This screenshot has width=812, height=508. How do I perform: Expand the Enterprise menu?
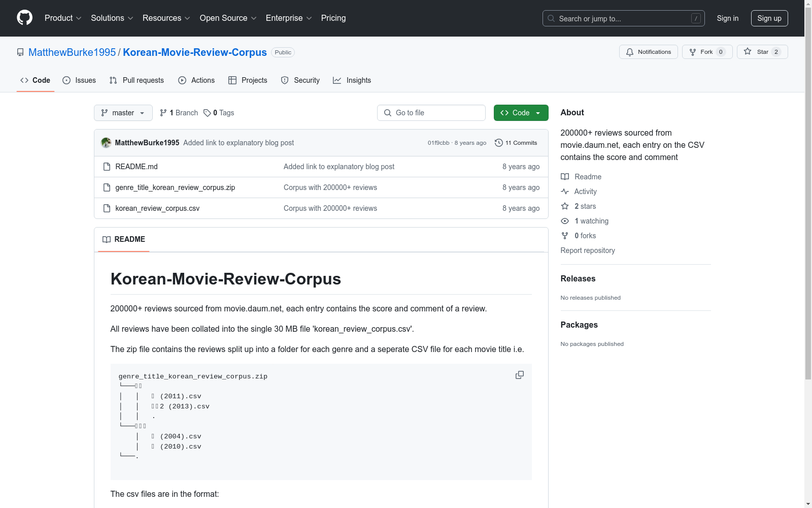click(288, 18)
